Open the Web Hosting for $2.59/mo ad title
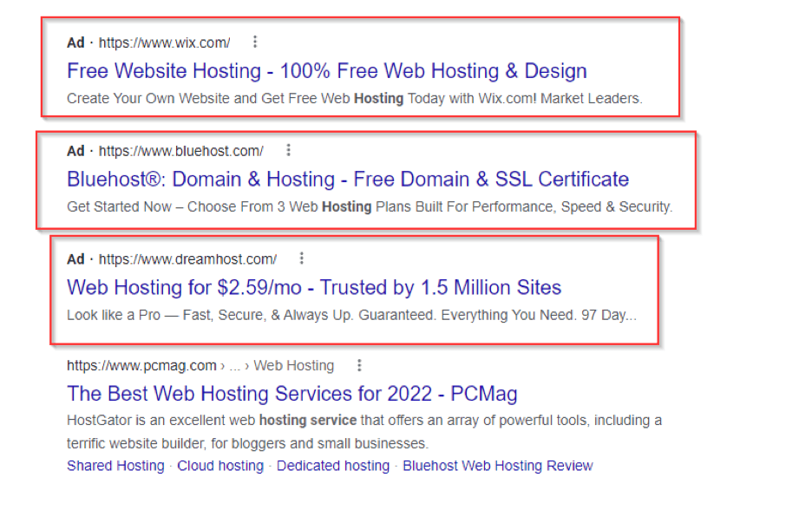The image size is (812, 510). [x=314, y=287]
